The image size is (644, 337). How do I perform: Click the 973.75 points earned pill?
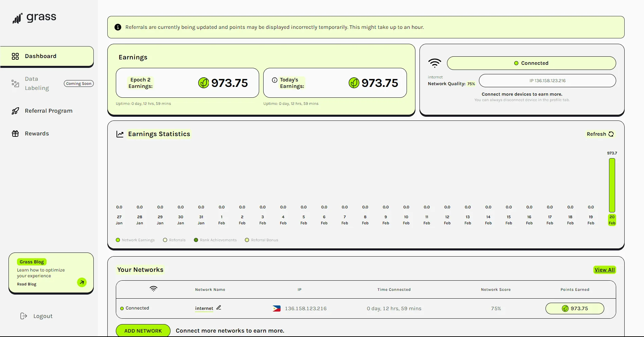[575, 308]
